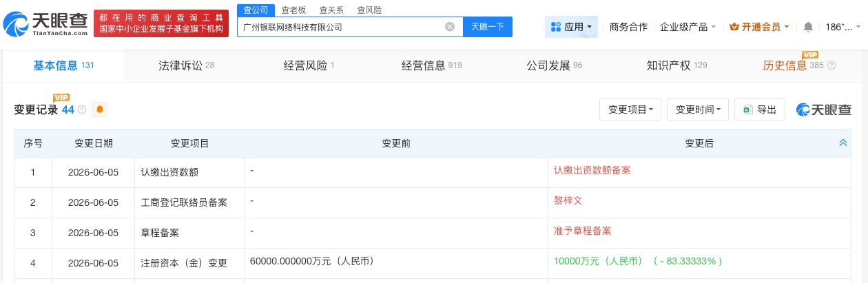Click the name 黎梓文 in row 2
Image resolution: width=868 pixels, height=283 pixels.
point(568,200)
